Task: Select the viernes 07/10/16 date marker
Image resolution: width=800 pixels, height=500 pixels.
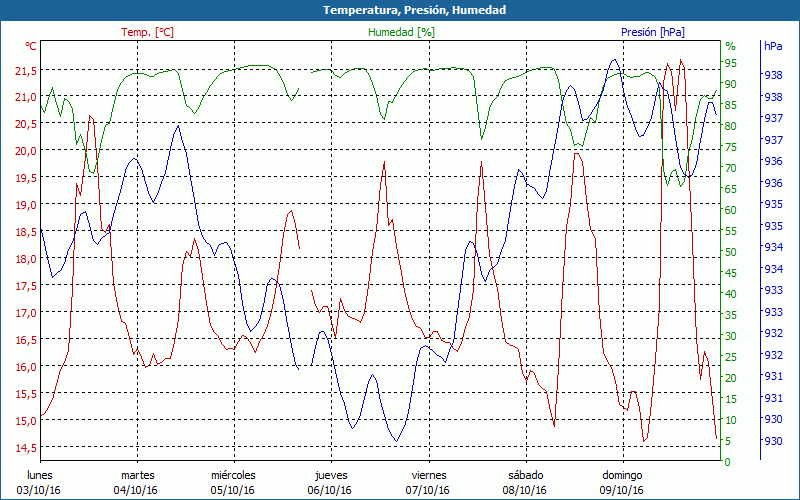Action: (427, 483)
